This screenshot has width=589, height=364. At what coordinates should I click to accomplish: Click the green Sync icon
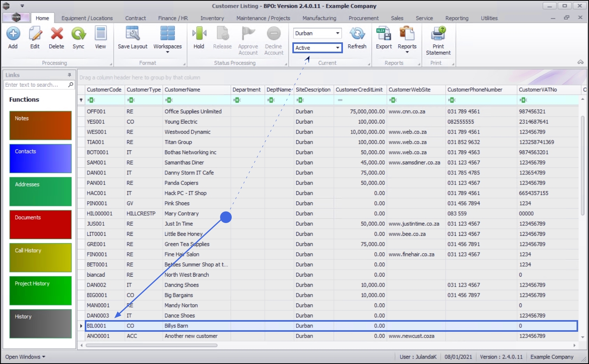pos(79,34)
